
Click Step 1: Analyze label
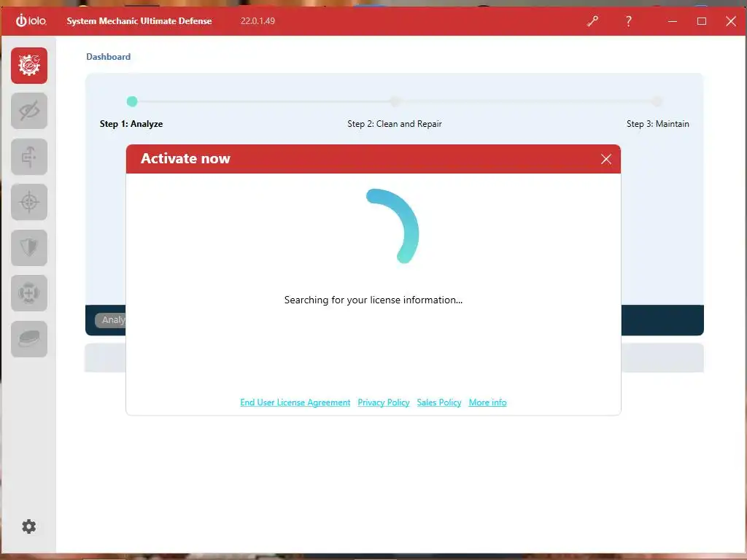click(x=131, y=124)
